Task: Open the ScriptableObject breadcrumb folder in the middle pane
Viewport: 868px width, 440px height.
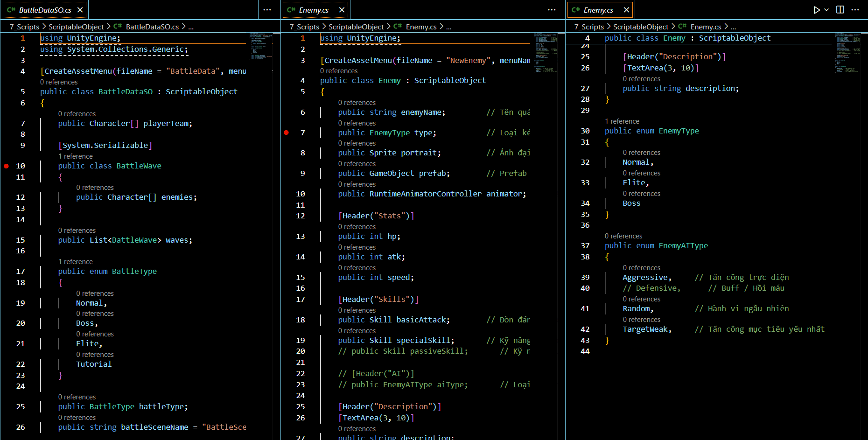Action: pyautogui.click(x=356, y=27)
